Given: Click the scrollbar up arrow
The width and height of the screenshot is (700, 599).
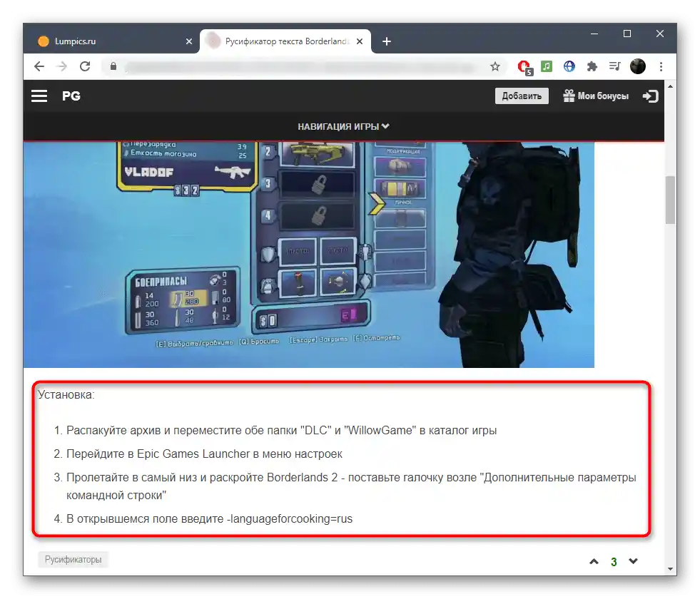Looking at the screenshot, I should [x=670, y=86].
